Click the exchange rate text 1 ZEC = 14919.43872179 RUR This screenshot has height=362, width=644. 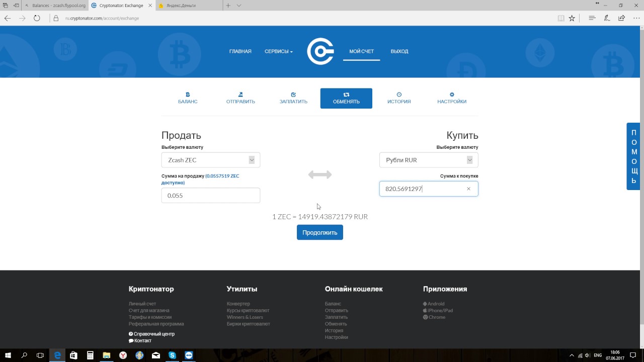point(320,217)
